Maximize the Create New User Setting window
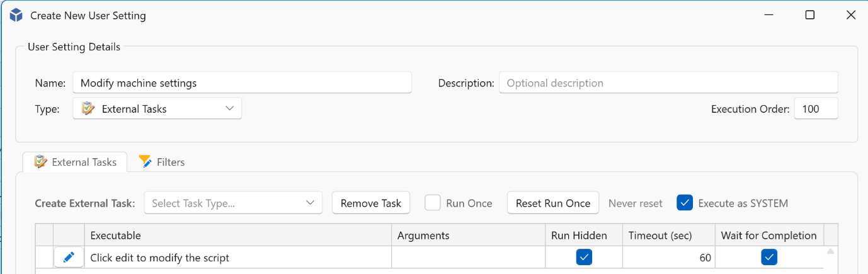This screenshot has height=274, width=868. tap(810, 15)
